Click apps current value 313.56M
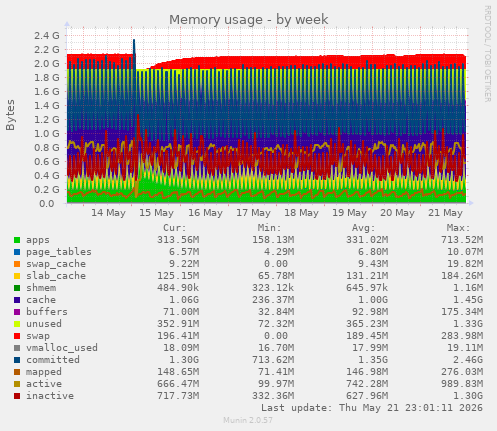 (178, 240)
